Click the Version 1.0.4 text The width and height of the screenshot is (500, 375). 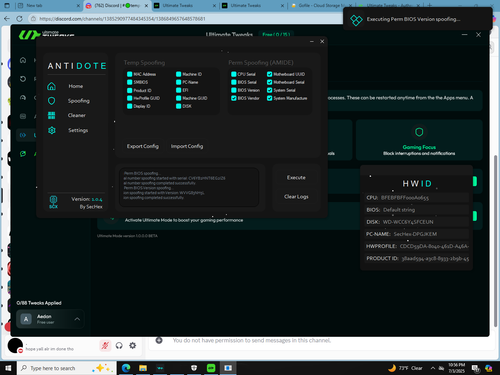point(87,199)
